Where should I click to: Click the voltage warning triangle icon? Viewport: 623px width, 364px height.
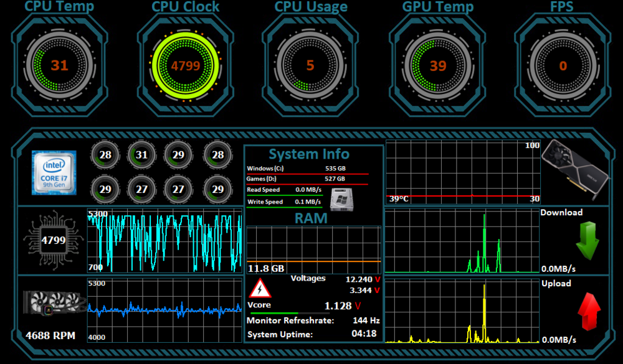[259, 288]
